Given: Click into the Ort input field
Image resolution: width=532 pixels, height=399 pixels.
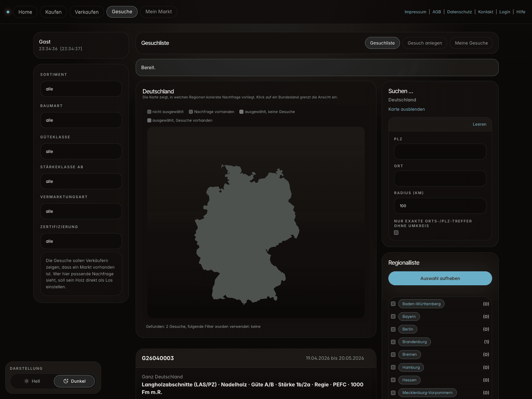Looking at the screenshot, I should (x=440, y=179).
